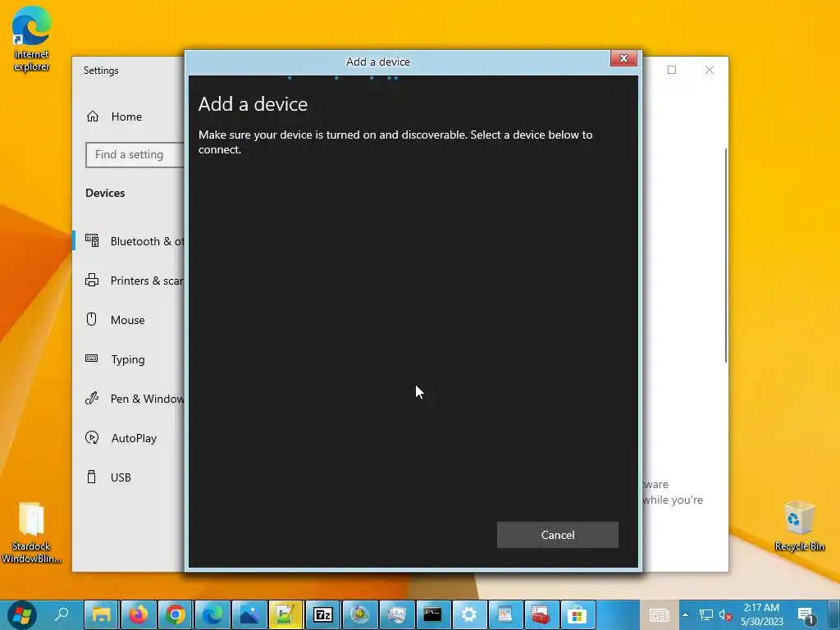840x630 pixels.
Task: Close the Add a device dialog
Action: 623,58
